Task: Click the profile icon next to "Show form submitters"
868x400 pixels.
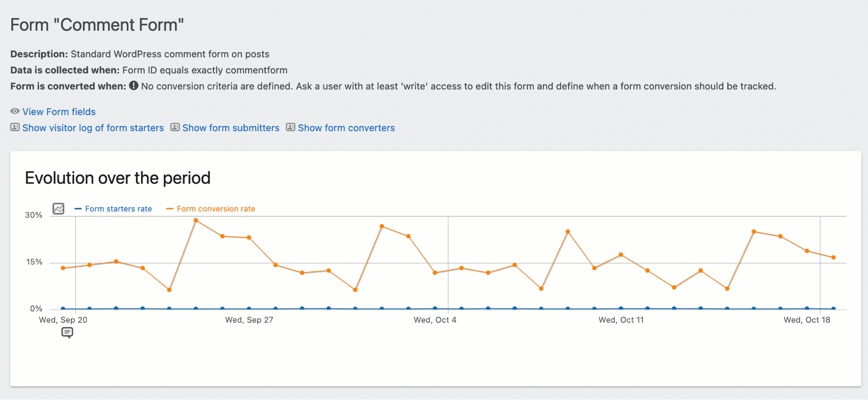Action: [175, 127]
